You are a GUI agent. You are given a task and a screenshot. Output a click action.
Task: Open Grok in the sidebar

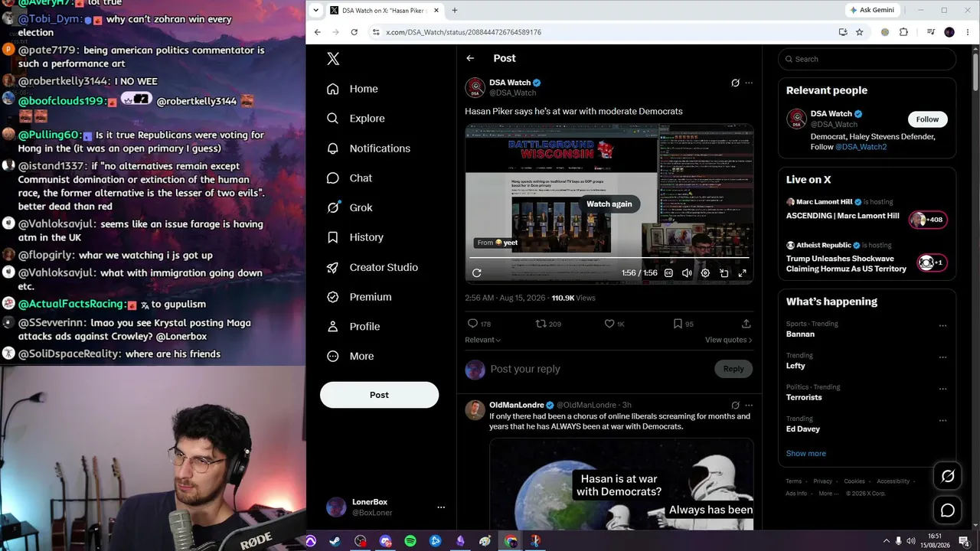point(350,207)
